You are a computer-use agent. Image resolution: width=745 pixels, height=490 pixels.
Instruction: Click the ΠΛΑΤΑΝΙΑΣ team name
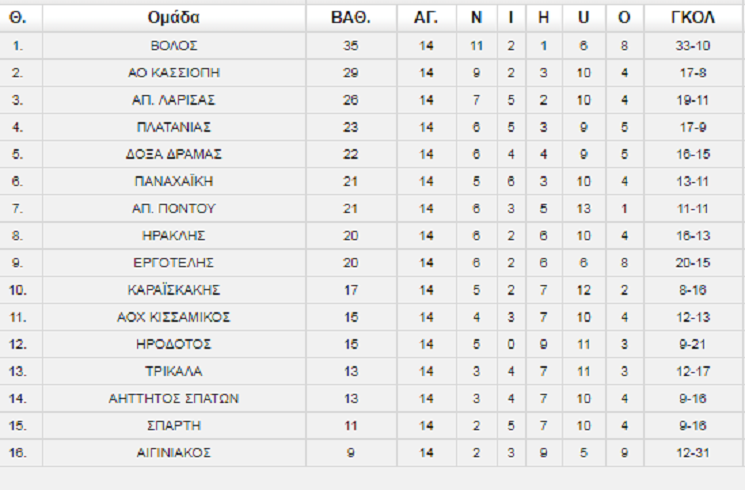174,127
